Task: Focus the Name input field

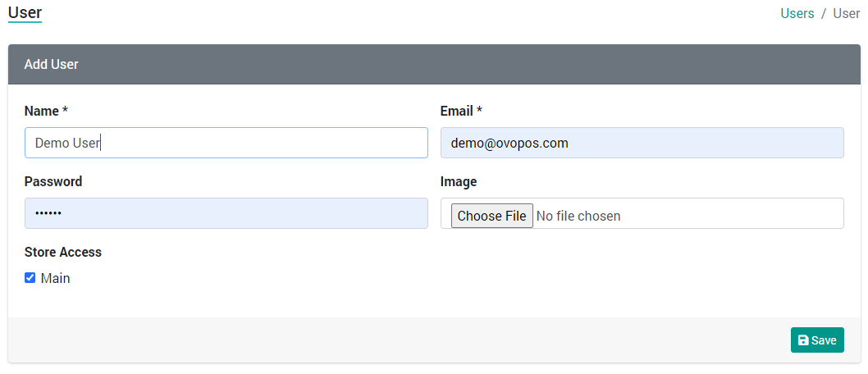Action: [226, 143]
